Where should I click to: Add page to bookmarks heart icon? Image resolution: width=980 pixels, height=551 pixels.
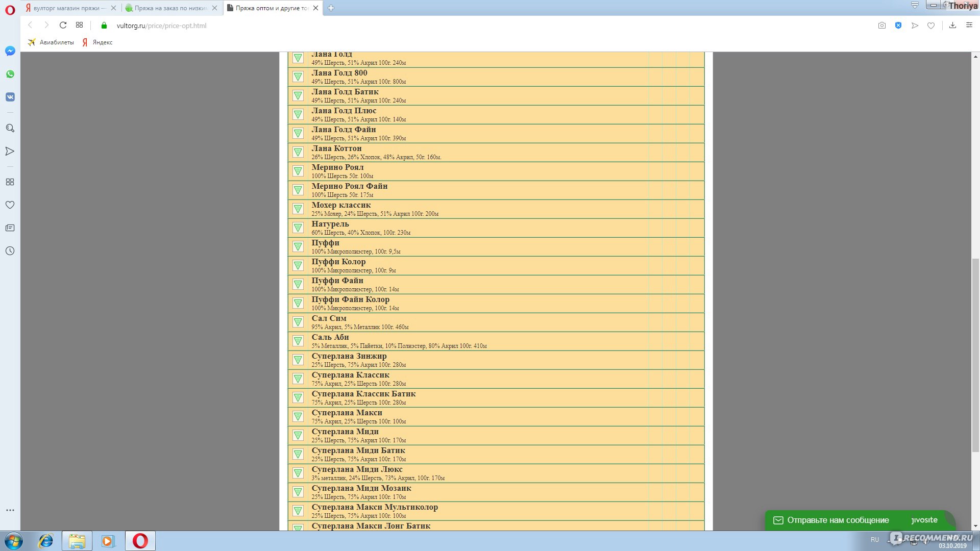pyautogui.click(x=931, y=26)
